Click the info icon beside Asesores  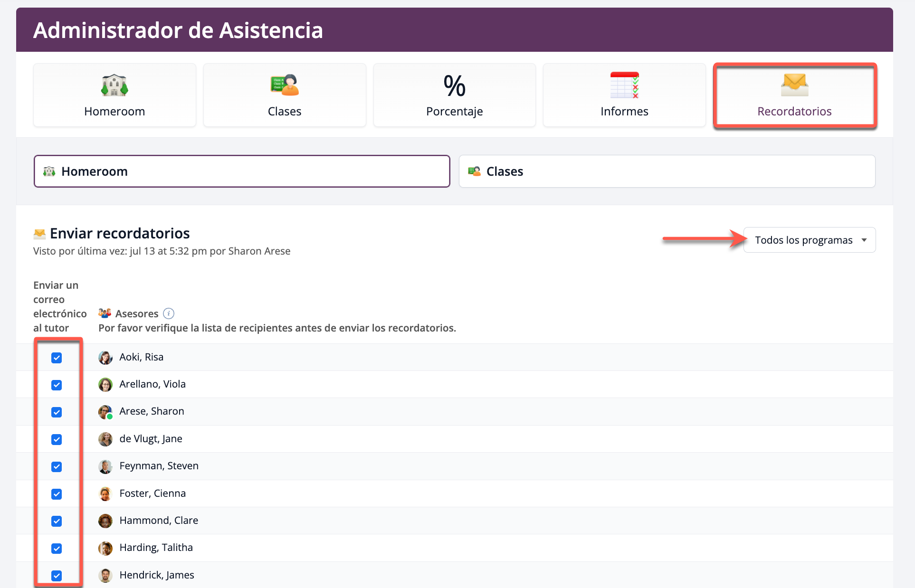point(169,313)
